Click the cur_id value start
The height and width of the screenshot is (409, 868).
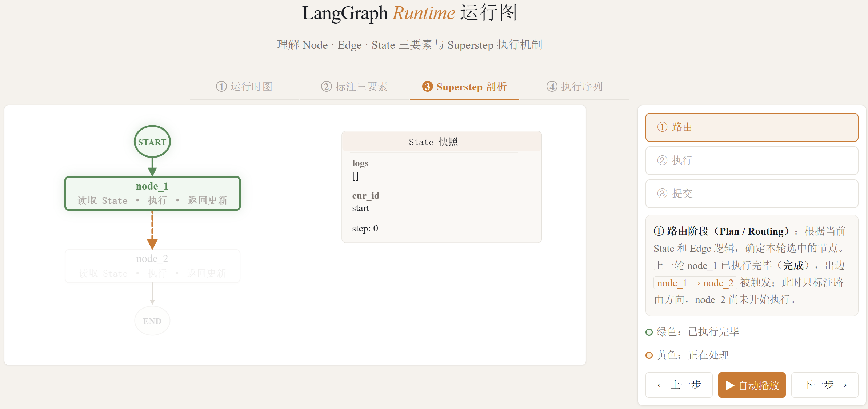[x=361, y=209]
